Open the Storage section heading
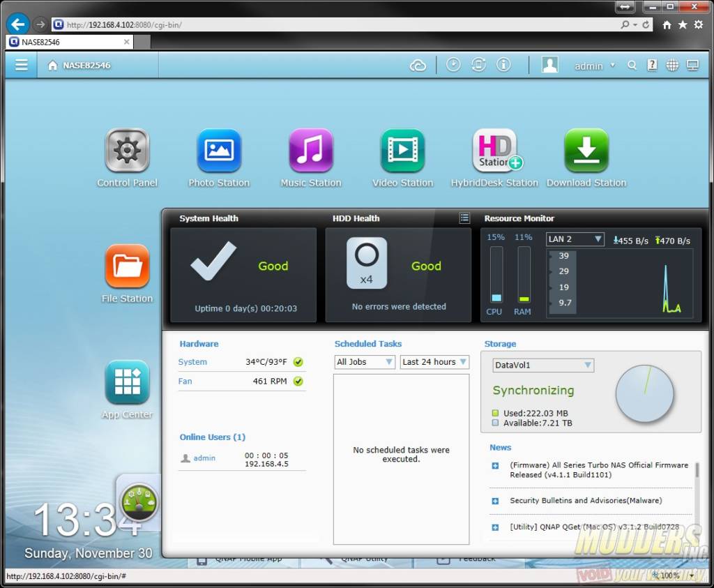This screenshot has width=714, height=588. pos(500,344)
